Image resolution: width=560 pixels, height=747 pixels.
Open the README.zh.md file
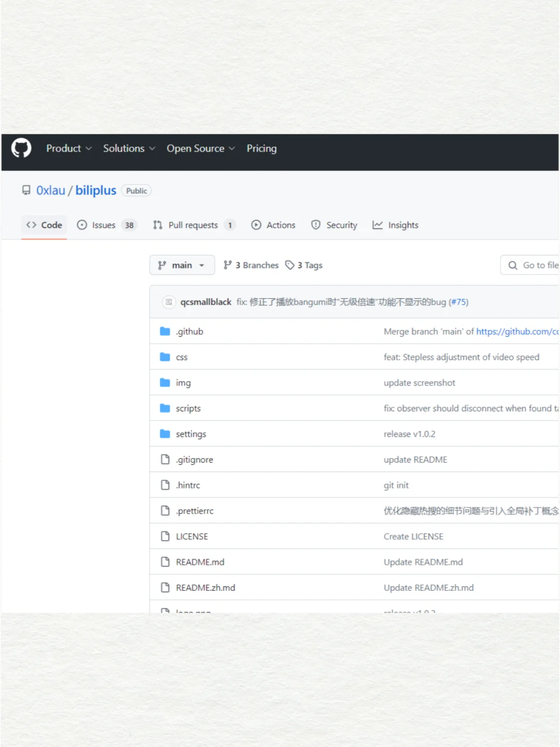[x=205, y=588]
